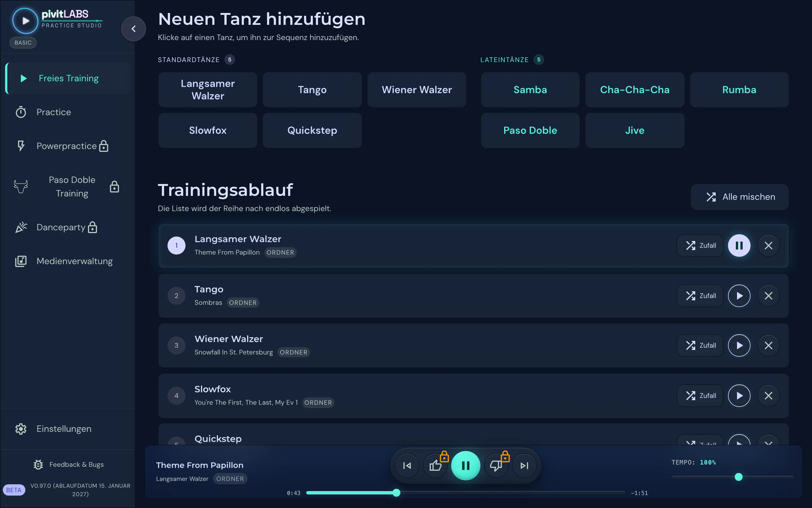Image resolution: width=812 pixels, height=508 pixels.
Task: Remove Tango from the Trainingsablauf
Action: point(768,296)
